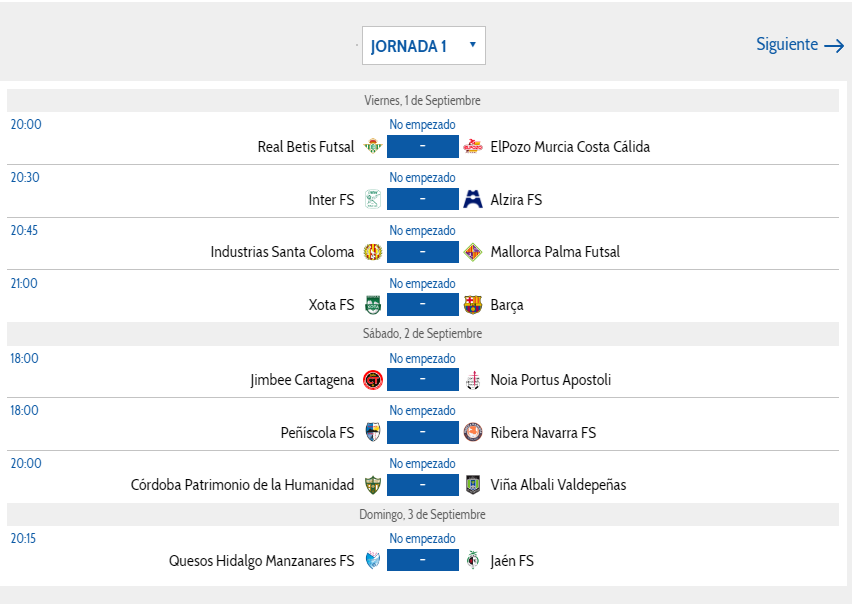852x604 pixels.
Task: Click the Peñíscola vs Ribera Navarra score box
Action: [423, 432]
